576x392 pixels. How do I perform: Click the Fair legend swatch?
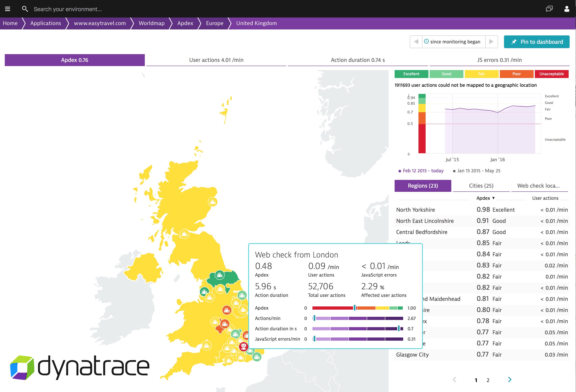(482, 74)
